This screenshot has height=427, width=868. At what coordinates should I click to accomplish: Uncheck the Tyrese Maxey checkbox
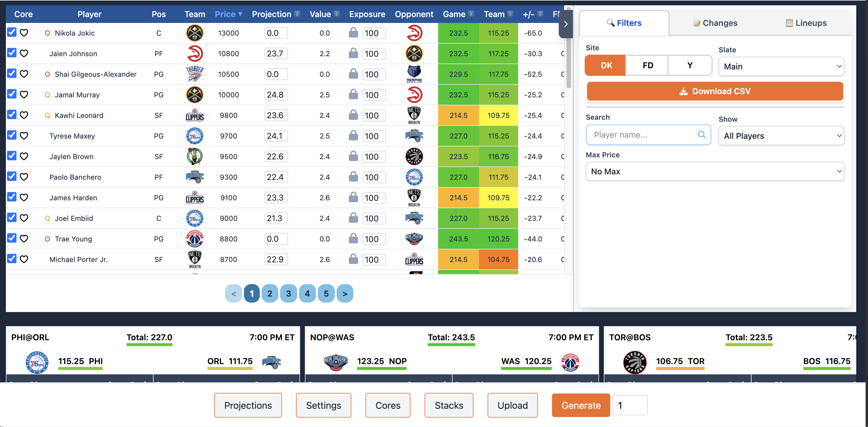tap(12, 135)
